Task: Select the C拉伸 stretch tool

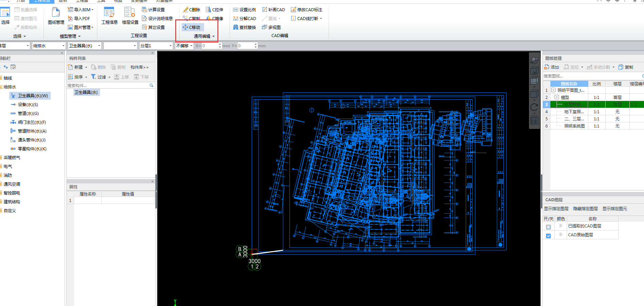Action: tap(214, 10)
